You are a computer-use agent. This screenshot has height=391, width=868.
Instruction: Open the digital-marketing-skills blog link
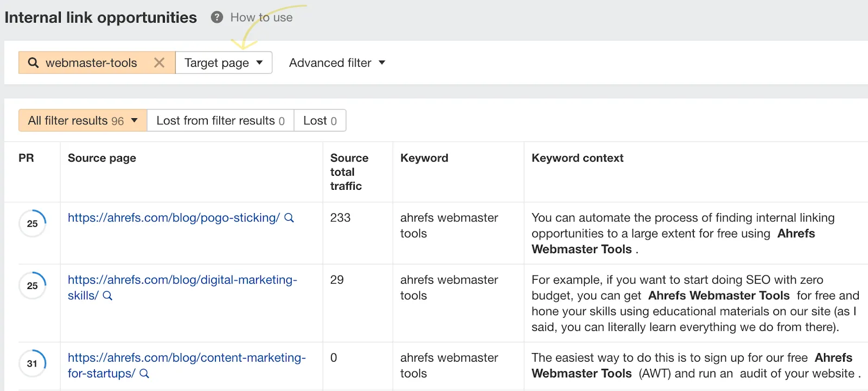[182, 287]
